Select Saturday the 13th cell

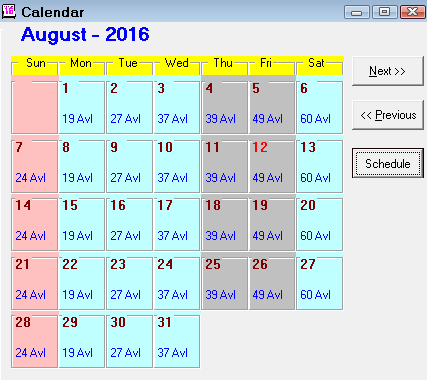tap(320, 166)
